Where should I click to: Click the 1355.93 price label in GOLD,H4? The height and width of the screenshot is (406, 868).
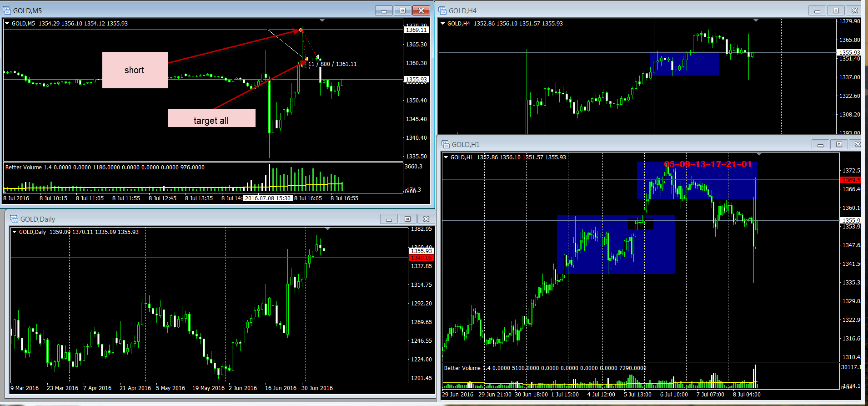849,52
